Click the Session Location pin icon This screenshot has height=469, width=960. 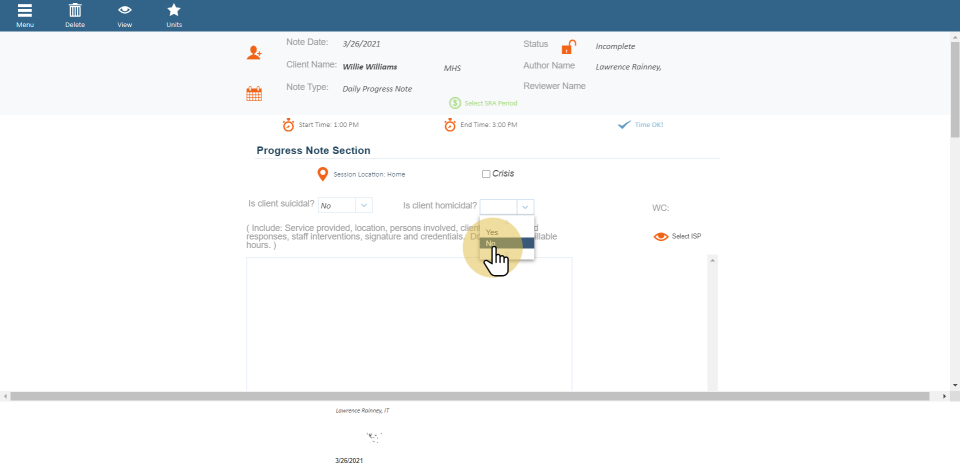click(x=322, y=174)
